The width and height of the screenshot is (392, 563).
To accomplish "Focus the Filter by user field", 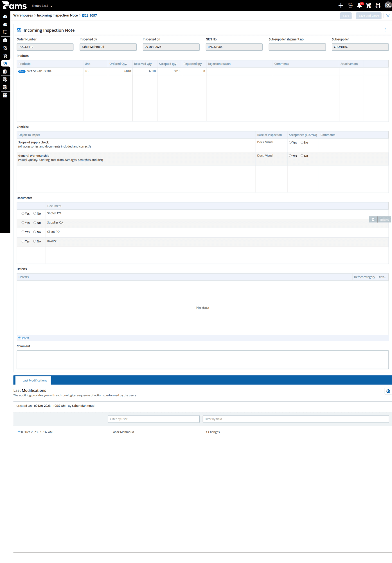I will click(154, 419).
